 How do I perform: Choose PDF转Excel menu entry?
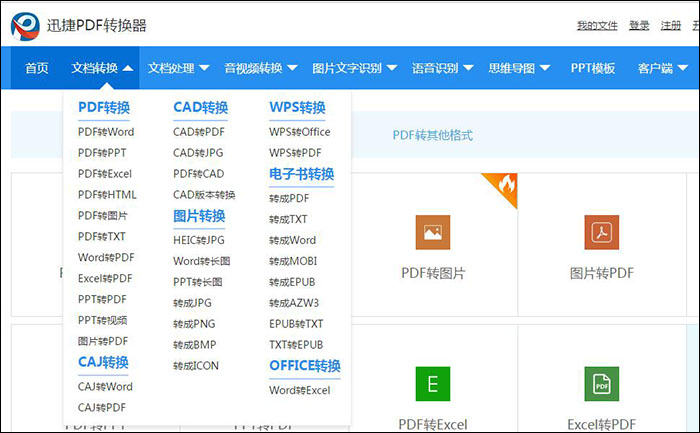click(x=105, y=174)
